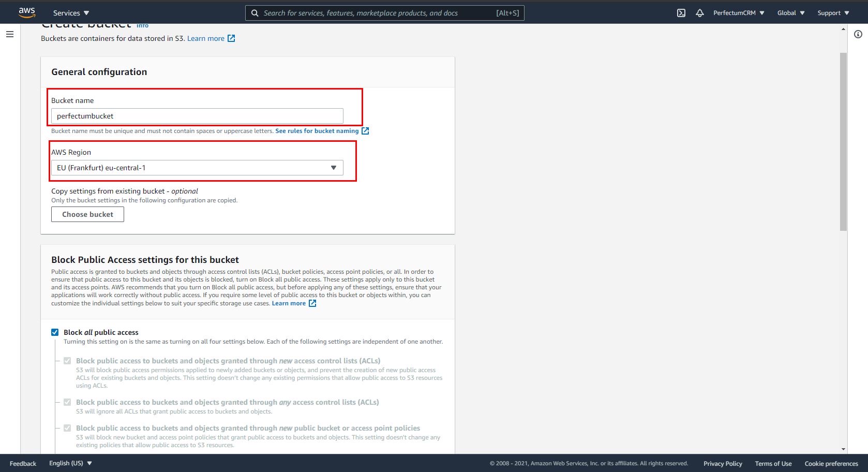The image size is (868, 472).
Task: Click the scrollbar up arrow
Action: pos(844,30)
